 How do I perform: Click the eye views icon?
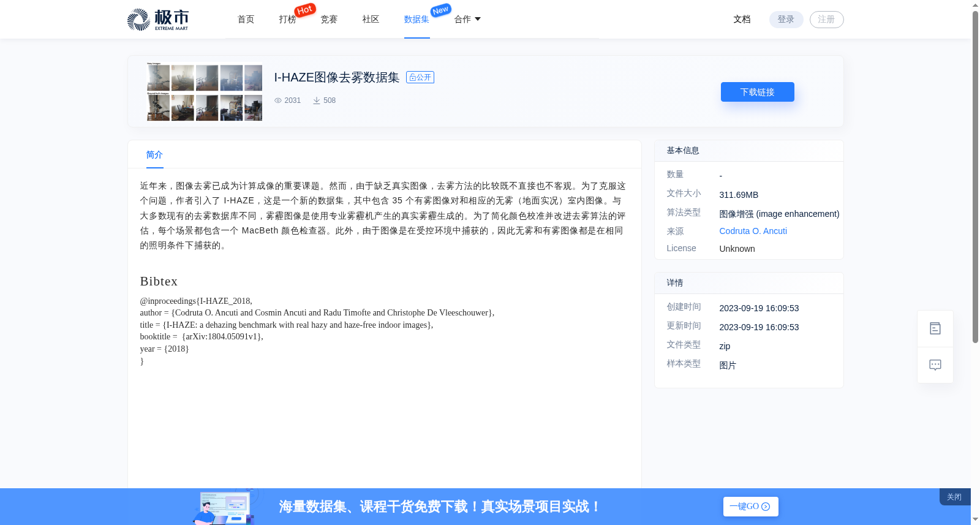(278, 100)
